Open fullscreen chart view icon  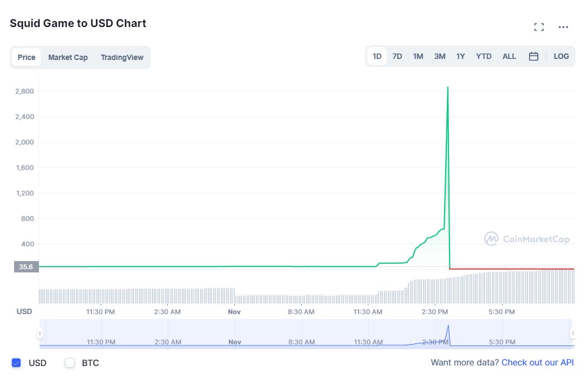coord(538,27)
